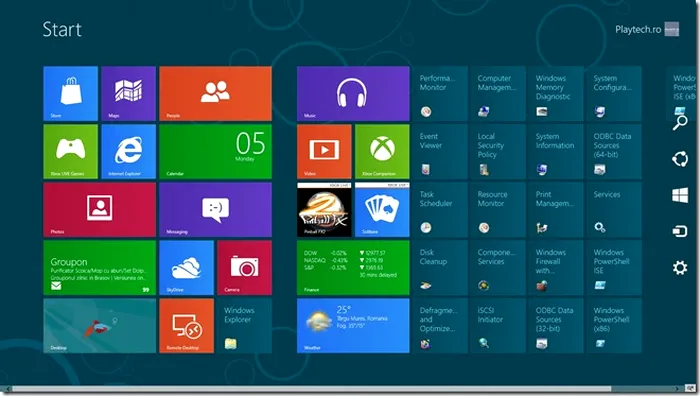This screenshot has height=396, width=700.
Task: Open the Services tile
Action: 614,209
